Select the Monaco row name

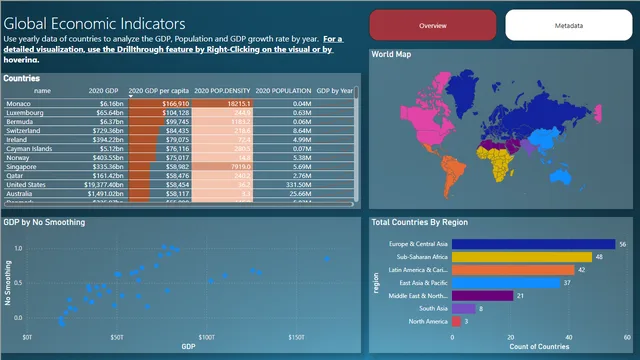[x=18, y=104]
